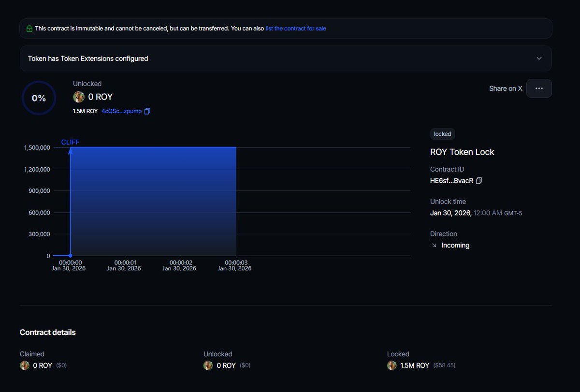Click the chevron on the Token Extensions bar
Viewport: 580px width, 392px height.
click(x=539, y=58)
